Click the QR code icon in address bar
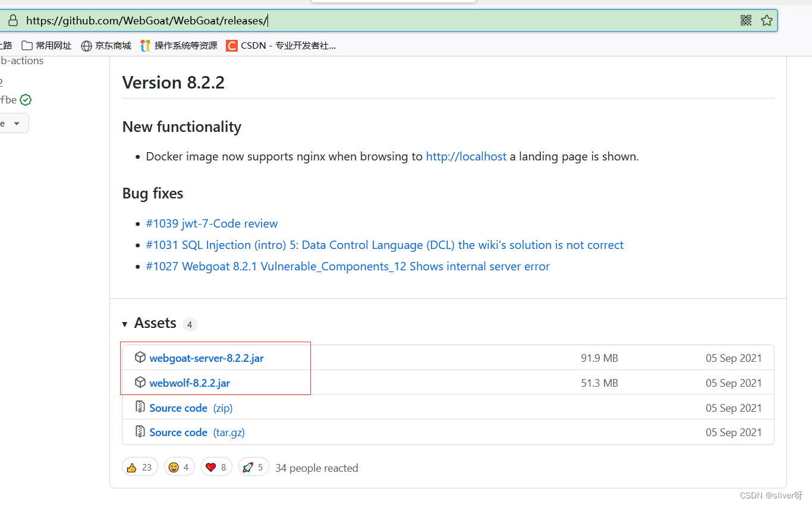812x505 pixels. [746, 21]
